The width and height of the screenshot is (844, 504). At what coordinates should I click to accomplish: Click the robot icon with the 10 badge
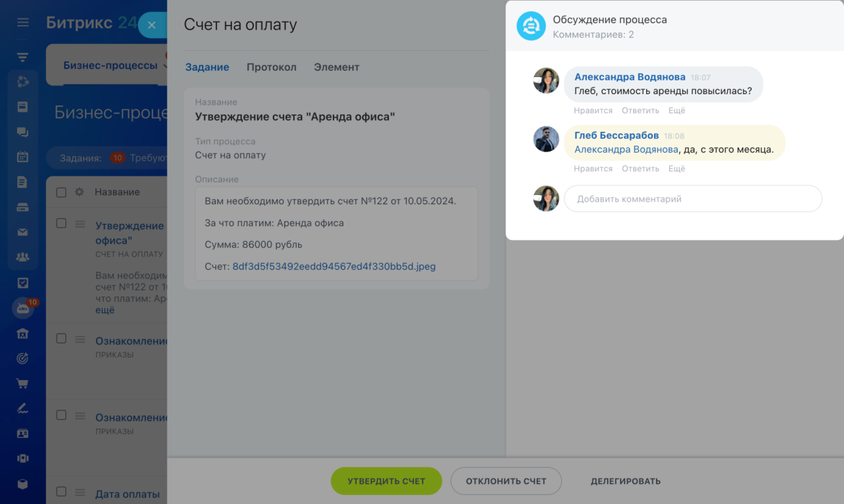pos(23,308)
